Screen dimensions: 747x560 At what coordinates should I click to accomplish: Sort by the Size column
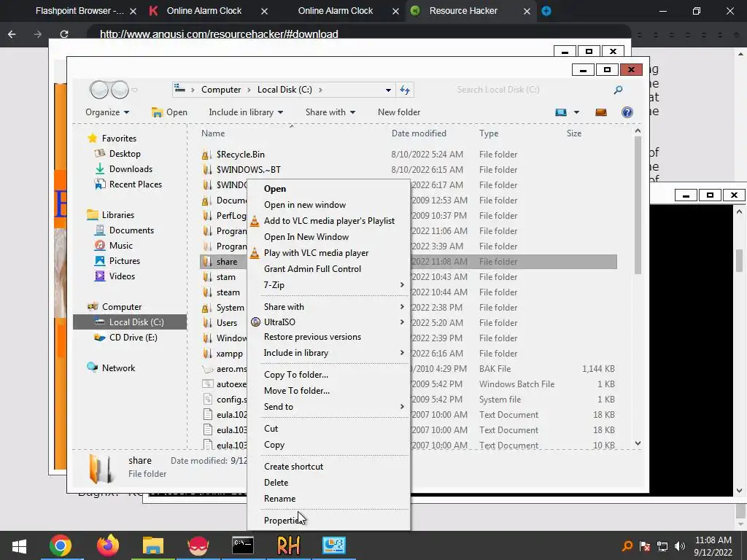(574, 133)
